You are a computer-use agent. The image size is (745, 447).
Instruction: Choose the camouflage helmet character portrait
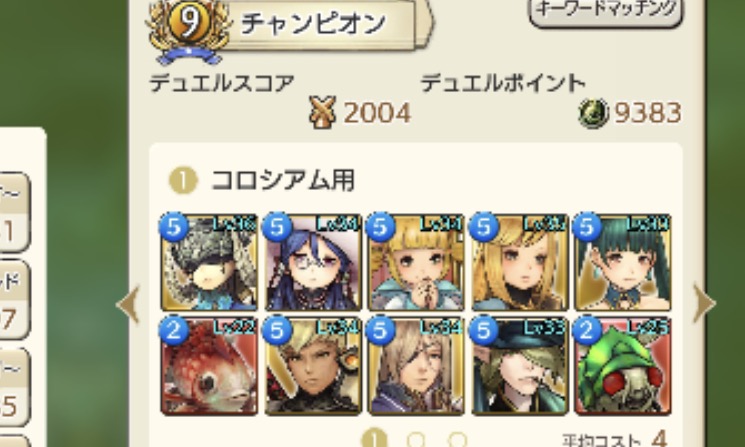click(209, 263)
